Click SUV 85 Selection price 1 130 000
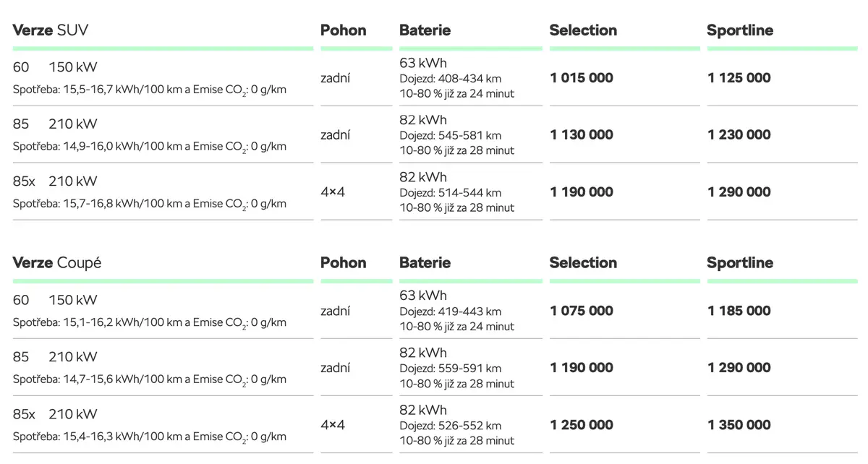 582,134
